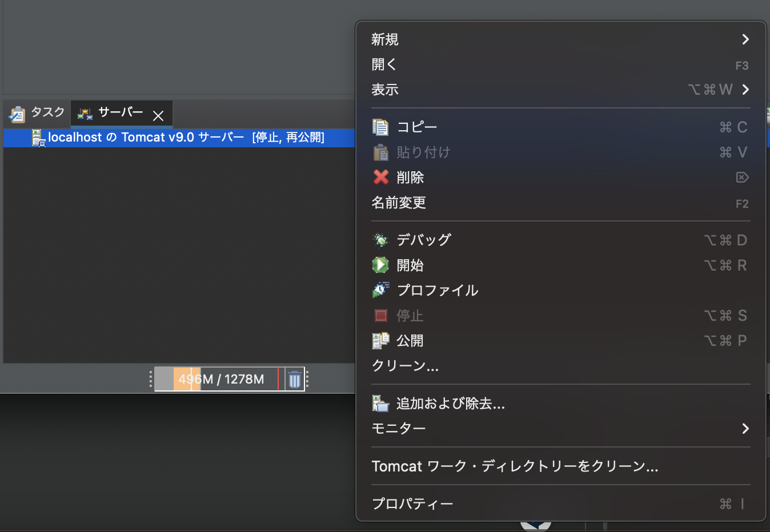Click the green Start icon to run Tomcat

point(380,265)
